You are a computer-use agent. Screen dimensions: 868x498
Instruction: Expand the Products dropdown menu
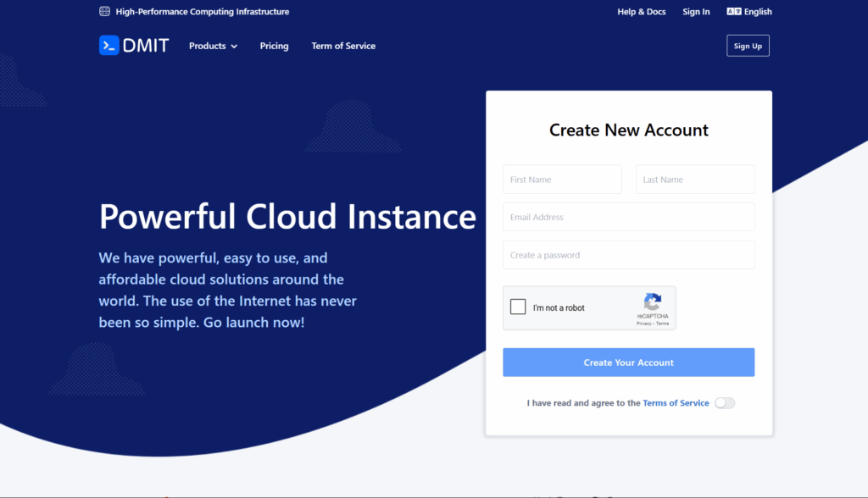pos(213,46)
